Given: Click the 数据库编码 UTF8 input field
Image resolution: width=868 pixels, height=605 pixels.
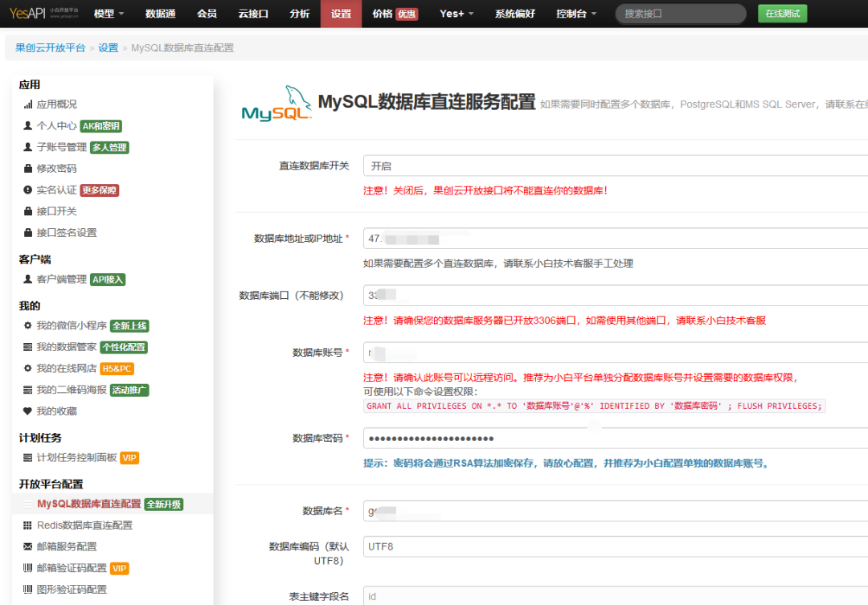Looking at the screenshot, I should point(616,547).
